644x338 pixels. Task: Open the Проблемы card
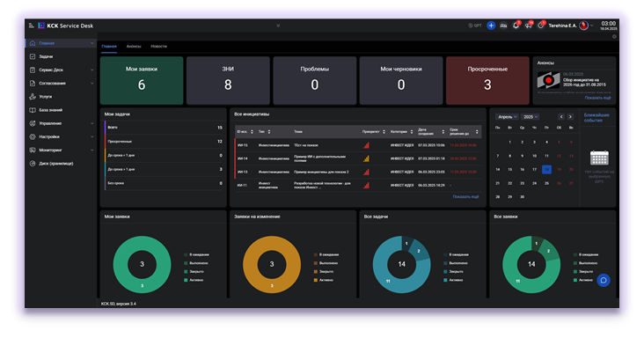(315, 80)
